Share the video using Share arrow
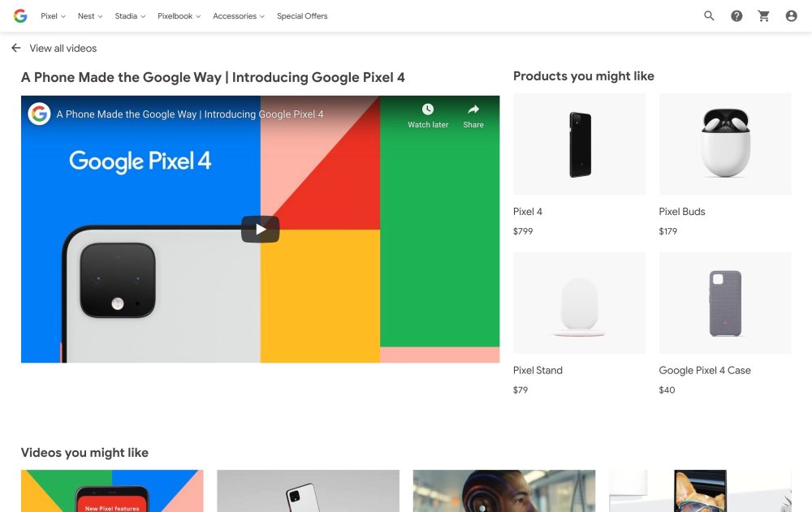Viewport: 812px width, 512px height. coord(473,110)
